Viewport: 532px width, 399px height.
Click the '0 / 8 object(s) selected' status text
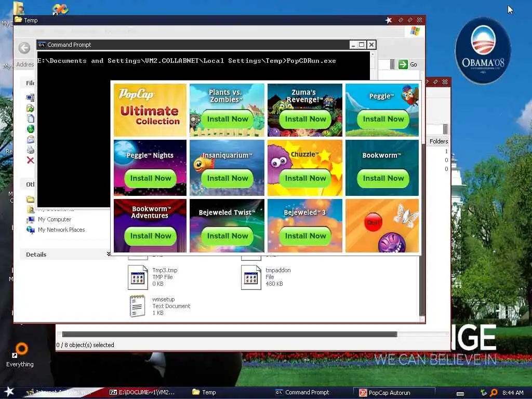pos(85,345)
